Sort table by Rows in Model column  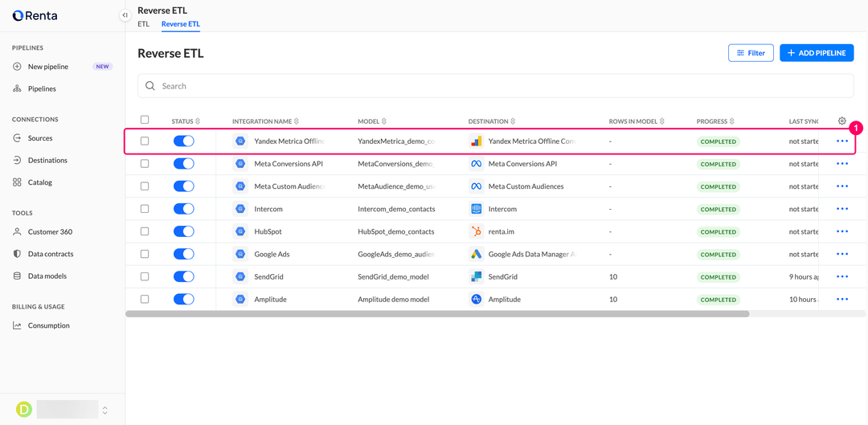[637, 121]
